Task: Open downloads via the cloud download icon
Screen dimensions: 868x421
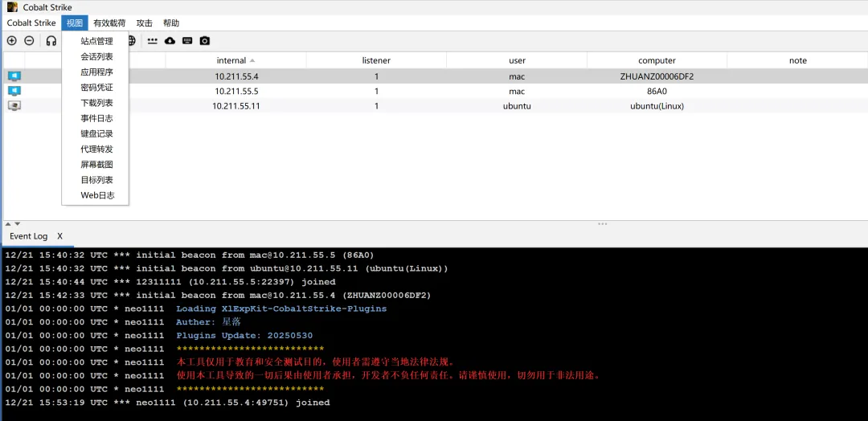Action: point(170,40)
